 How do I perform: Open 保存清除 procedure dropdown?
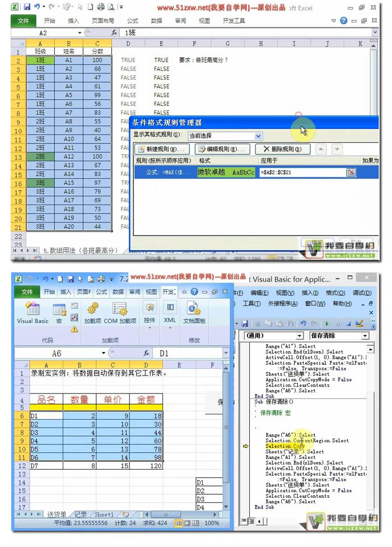click(365, 336)
